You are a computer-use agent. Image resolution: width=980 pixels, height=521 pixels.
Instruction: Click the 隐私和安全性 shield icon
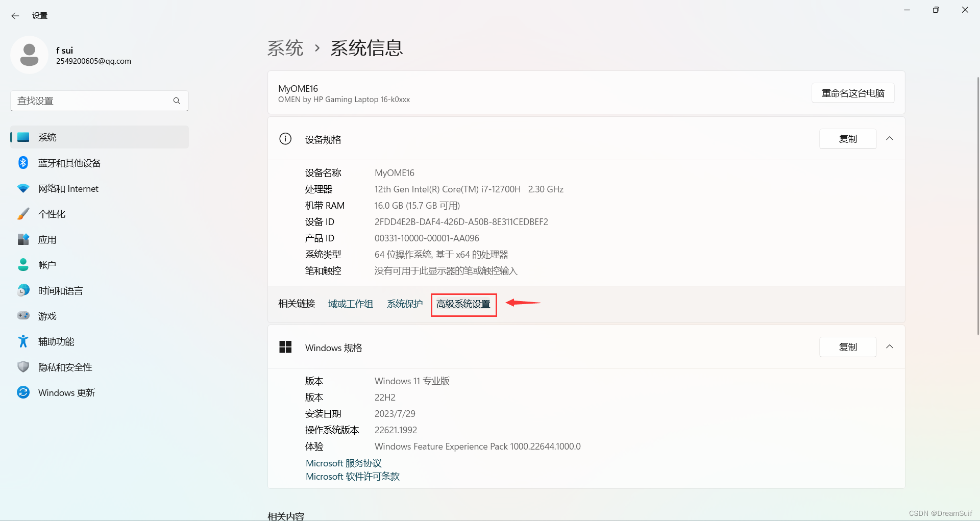click(23, 367)
